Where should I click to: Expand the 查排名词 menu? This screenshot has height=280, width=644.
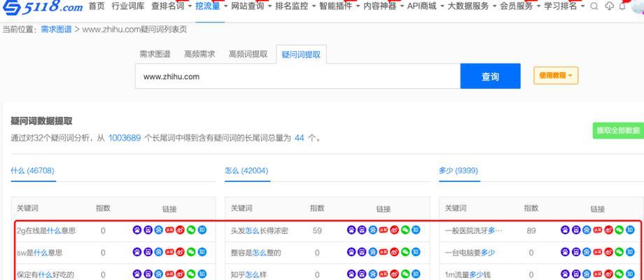[x=171, y=6]
